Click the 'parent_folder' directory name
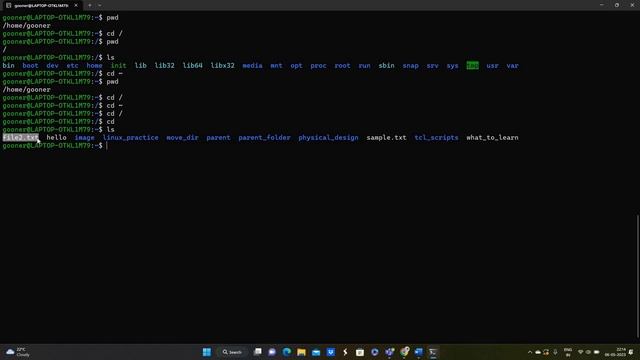 (264, 138)
